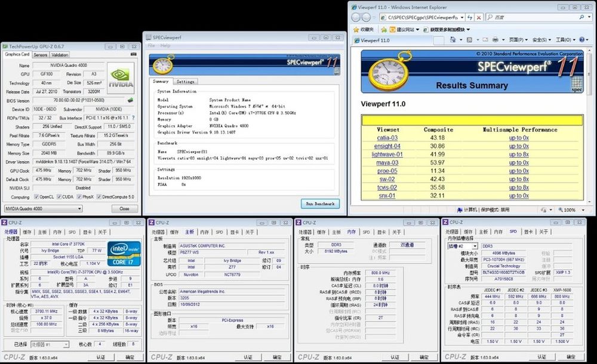Go back in Internet Explorer

356,17
